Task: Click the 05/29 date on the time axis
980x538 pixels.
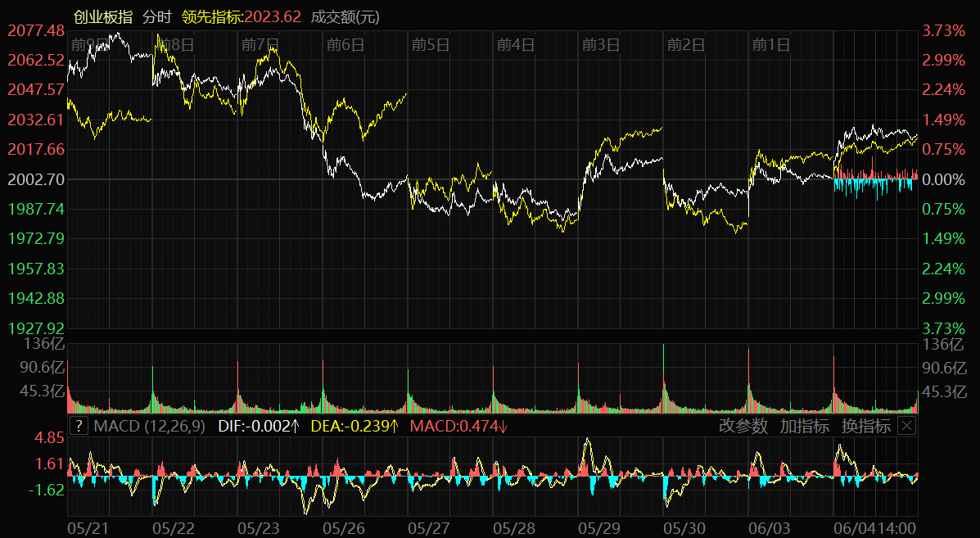Action: [x=598, y=529]
